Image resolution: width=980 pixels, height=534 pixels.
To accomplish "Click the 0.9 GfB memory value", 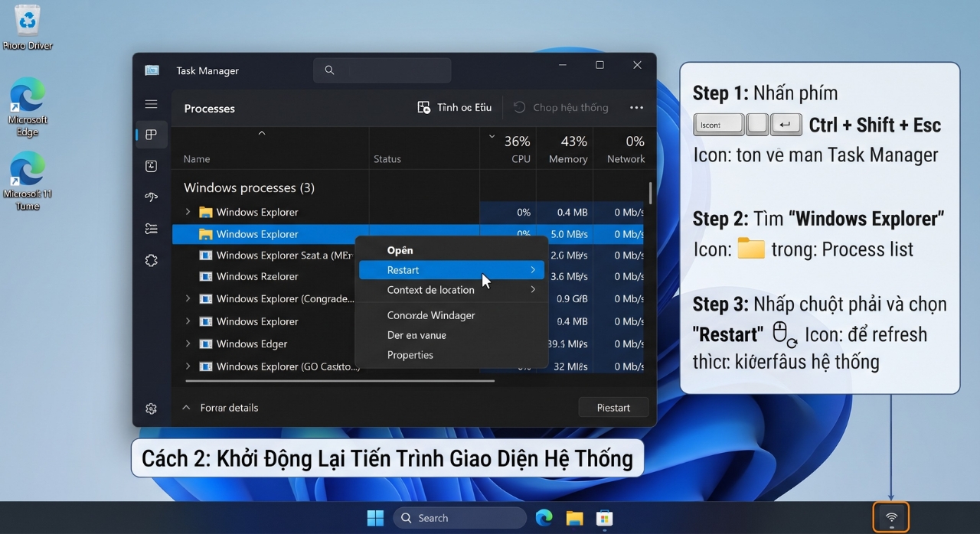I will coord(572,298).
